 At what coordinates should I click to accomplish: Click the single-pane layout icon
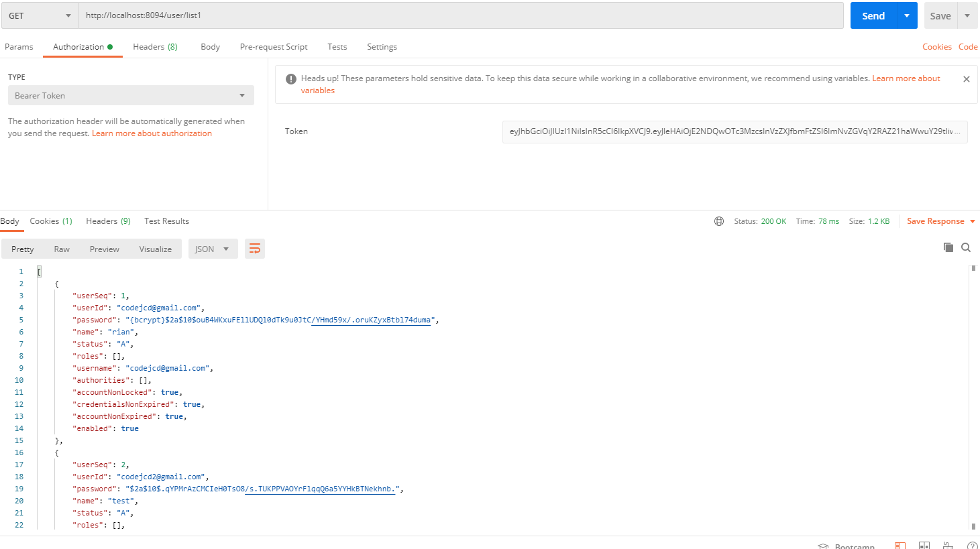pyautogui.click(x=900, y=546)
